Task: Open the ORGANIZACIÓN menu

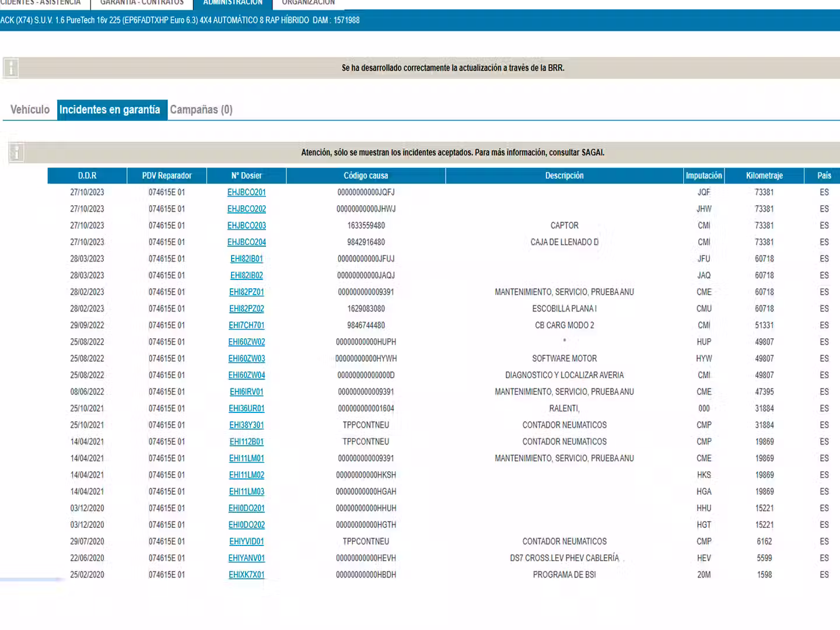Action: tap(309, 3)
